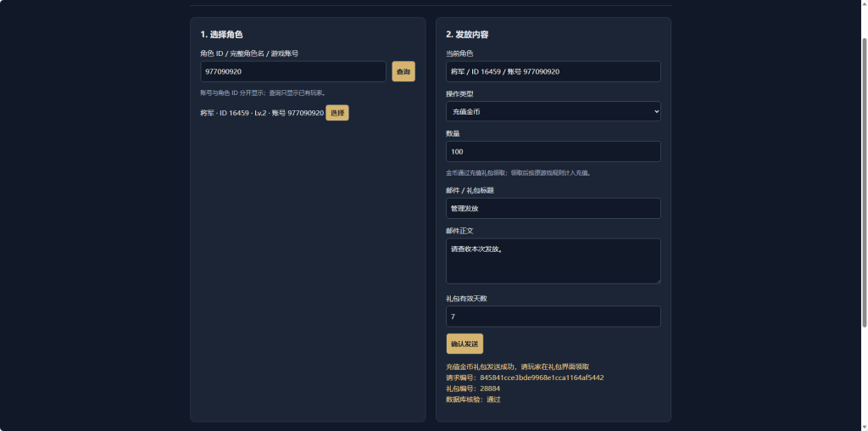The image size is (868, 431).
Task: Click into the 数量 field with 100
Action: [553, 151]
